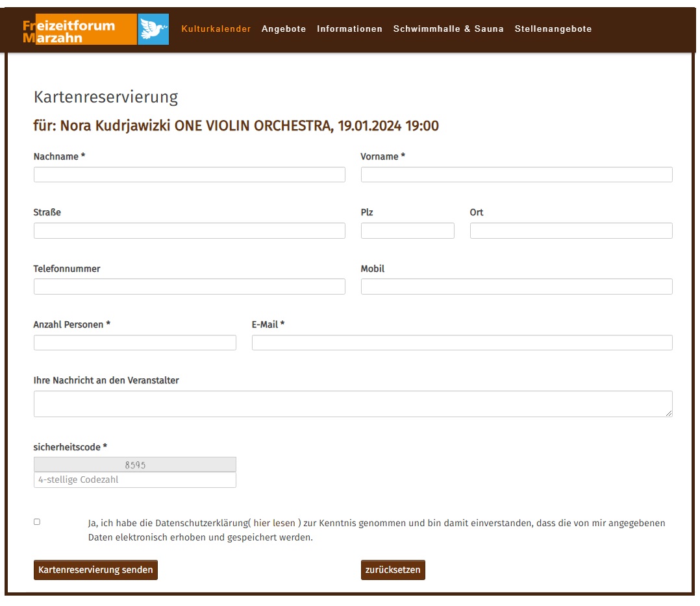Click the Telefonnummer input field
The image size is (700, 606).
tap(190, 287)
